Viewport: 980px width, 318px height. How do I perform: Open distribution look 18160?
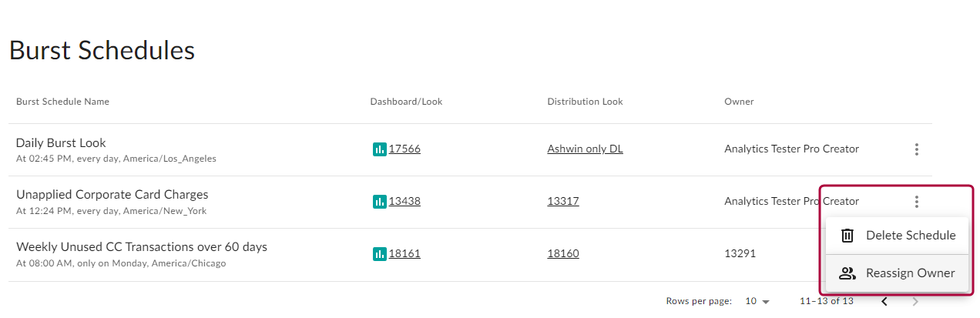(562, 253)
